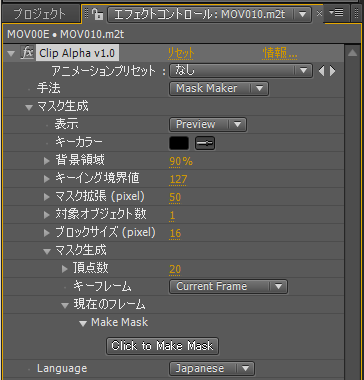This screenshot has height=380, width=364.
Task: Click the scrollbar up arrow
Action: 353,54
